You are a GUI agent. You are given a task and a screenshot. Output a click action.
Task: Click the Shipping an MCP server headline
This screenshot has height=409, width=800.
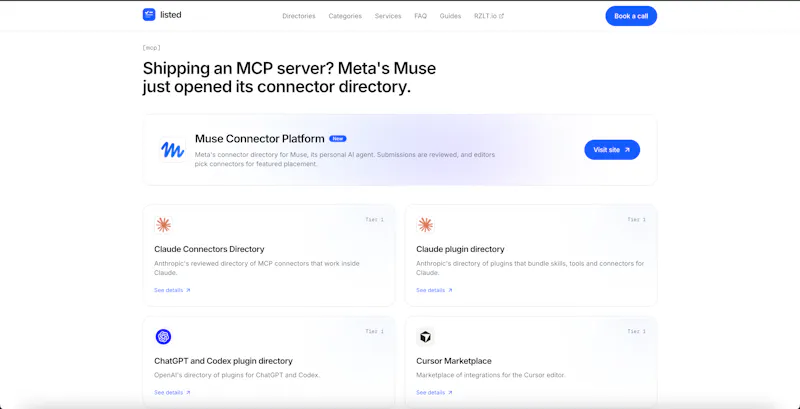289,78
